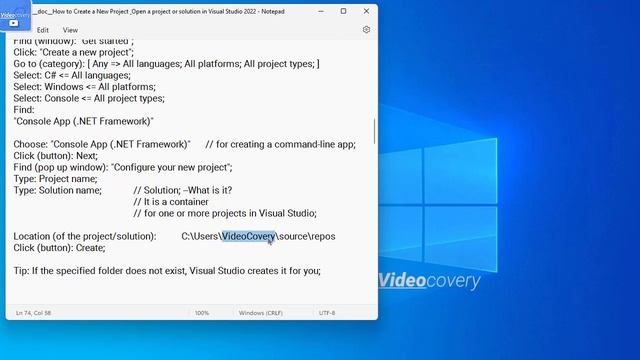The width and height of the screenshot is (640, 360).
Task: Click line 'Select: C# <= All languages;'
Action: click(x=72, y=76)
